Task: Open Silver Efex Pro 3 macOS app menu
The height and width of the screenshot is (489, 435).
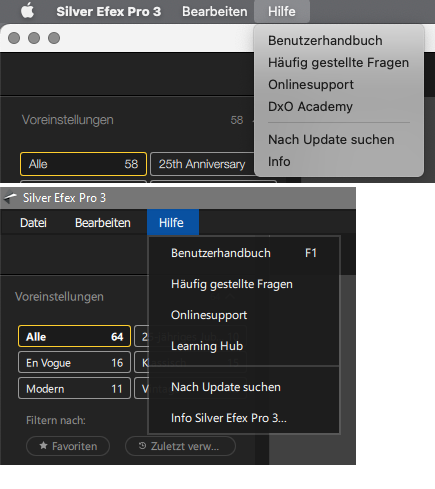Action: click(x=109, y=12)
